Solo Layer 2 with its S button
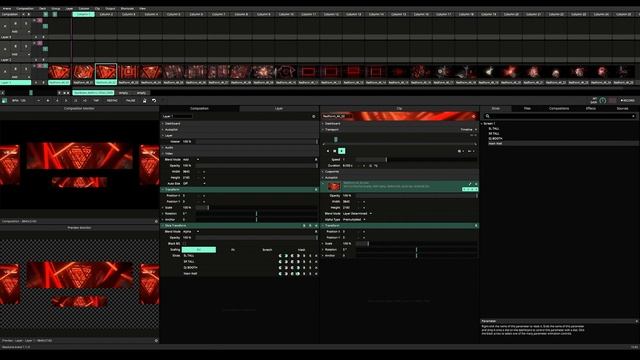 [26, 47]
